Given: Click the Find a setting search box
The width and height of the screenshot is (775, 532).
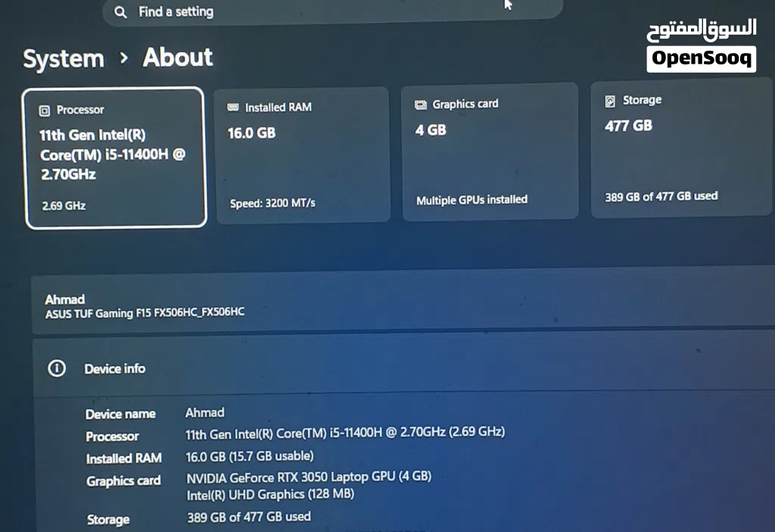Looking at the screenshot, I should coord(332,11).
